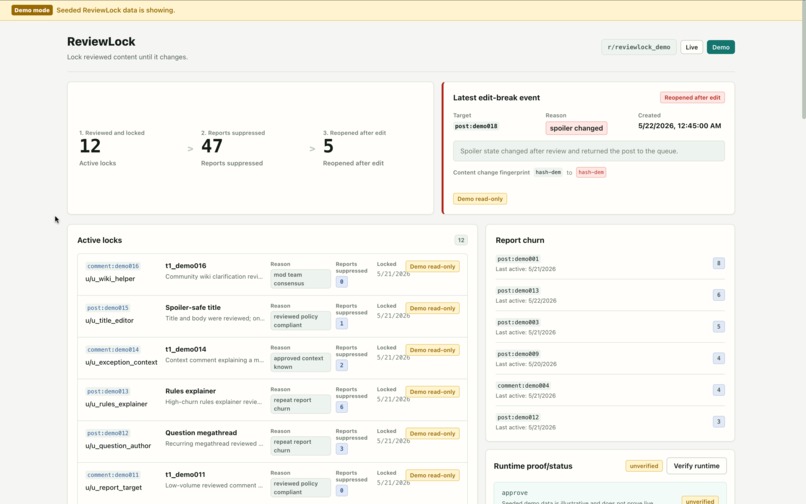Select the Spoiler-safe title heading
The height and width of the screenshot is (504, 806).
[x=193, y=308]
